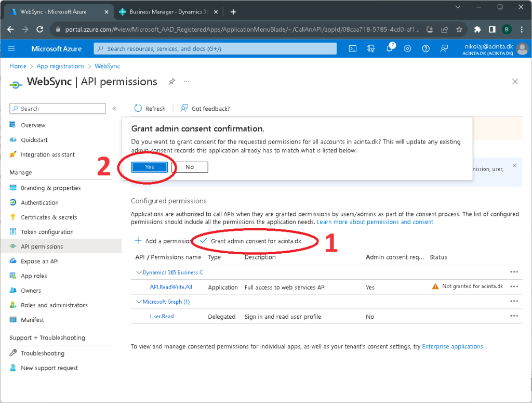Open the notifications bell icon
The image size is (532, 403).
tap(389, 48)
